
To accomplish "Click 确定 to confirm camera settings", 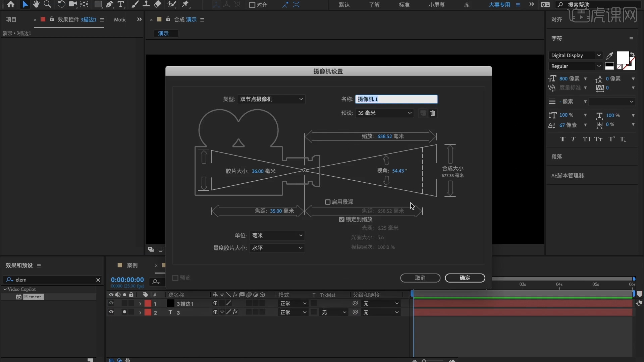I will point(465,278).
